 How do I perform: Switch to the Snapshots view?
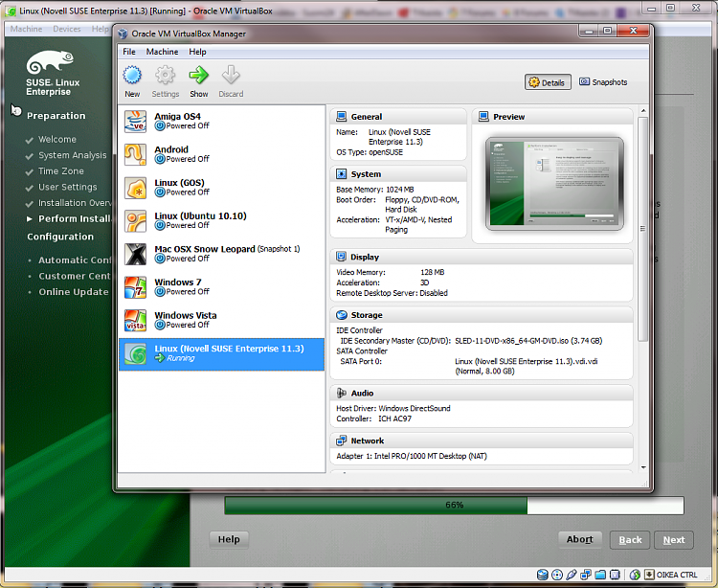[x=603, y=82]
